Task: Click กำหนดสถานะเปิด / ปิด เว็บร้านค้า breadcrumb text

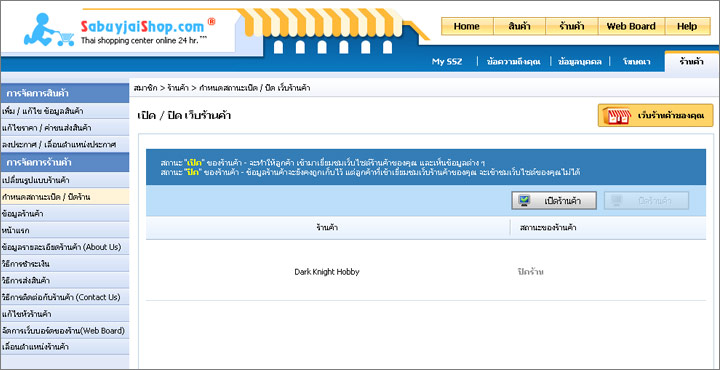Action: [254, 88]
